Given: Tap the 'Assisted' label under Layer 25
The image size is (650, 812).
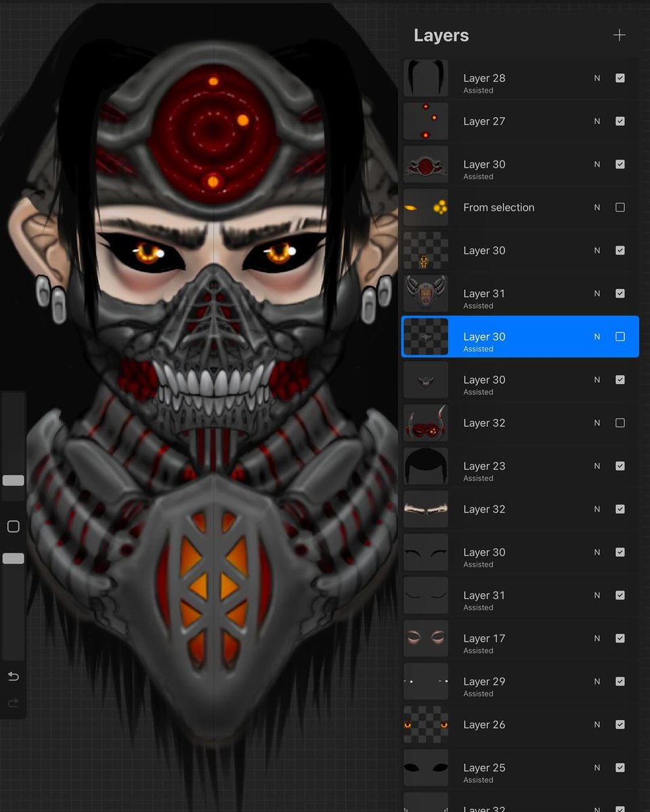Looking at the screenshot, I should point(478,780).
